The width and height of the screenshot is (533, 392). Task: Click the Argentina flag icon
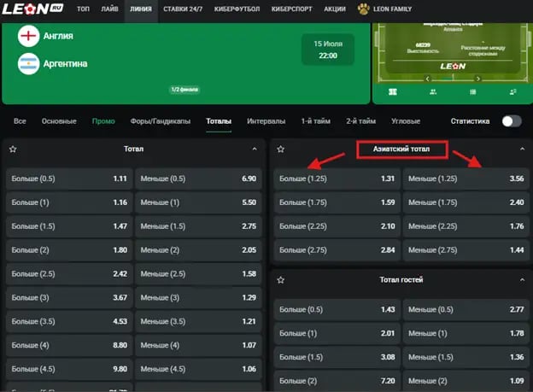pos(28,63)
